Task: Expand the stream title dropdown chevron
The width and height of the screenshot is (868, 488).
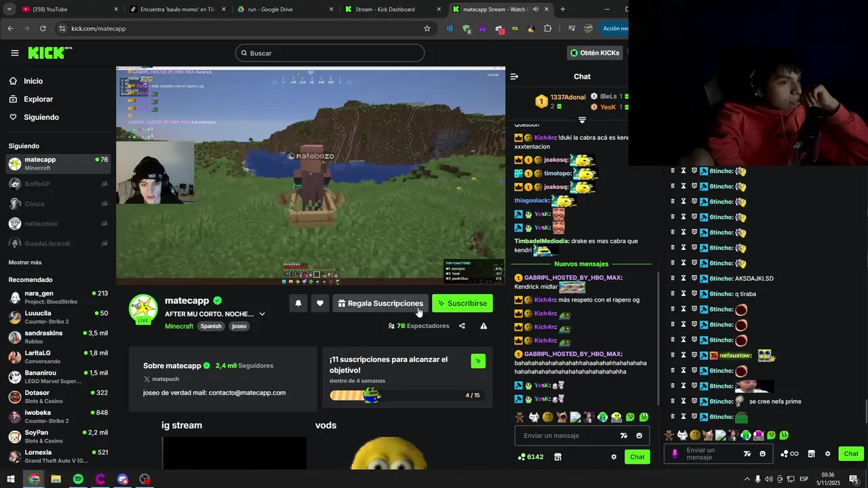Action: [x=262, y=314]
